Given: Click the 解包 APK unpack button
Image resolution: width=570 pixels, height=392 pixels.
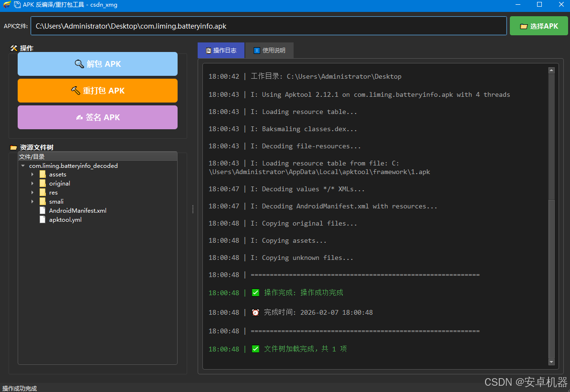Looking at the screenshot, I should click(x=97, y=64).
